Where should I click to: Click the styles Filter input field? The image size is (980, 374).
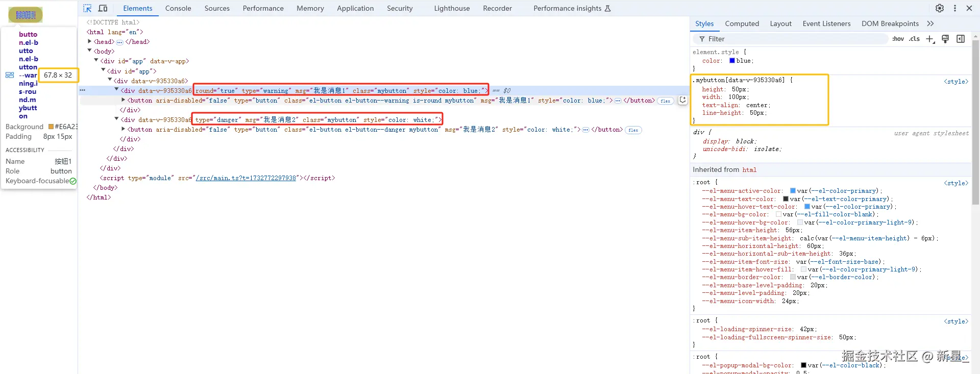pos(790,39)
